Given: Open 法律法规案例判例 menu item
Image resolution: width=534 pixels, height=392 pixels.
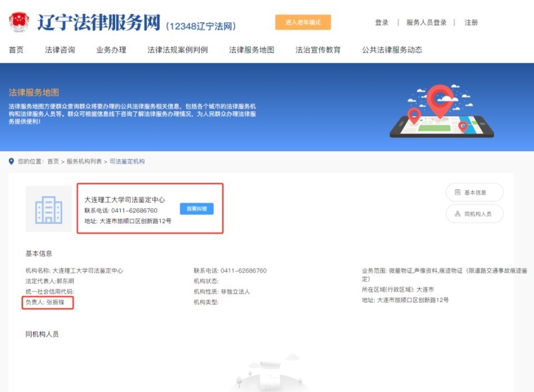Looking at the screenshot, I should click(177, 50).
